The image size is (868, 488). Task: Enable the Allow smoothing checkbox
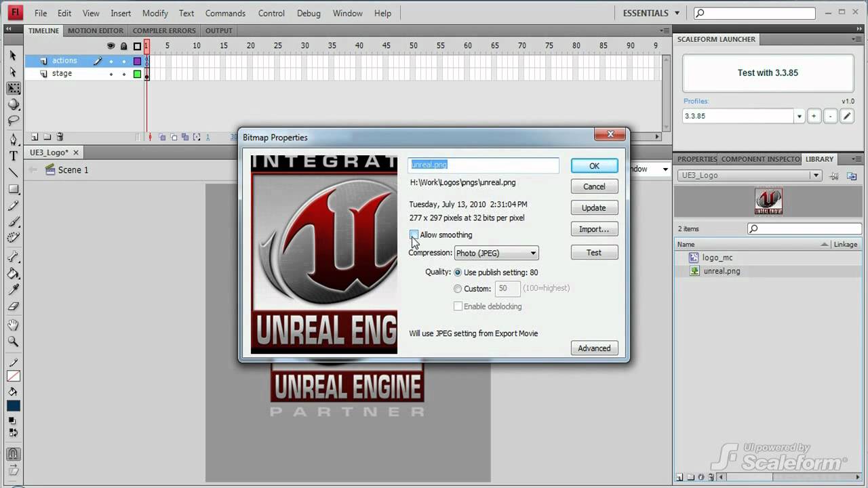(x=414, y=235)
